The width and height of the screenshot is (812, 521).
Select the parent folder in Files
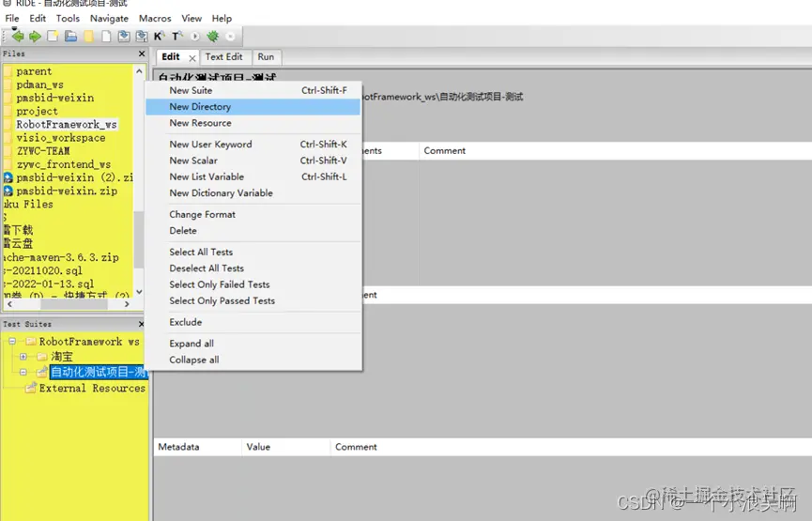pyautogui.click(x=34, y=71)
